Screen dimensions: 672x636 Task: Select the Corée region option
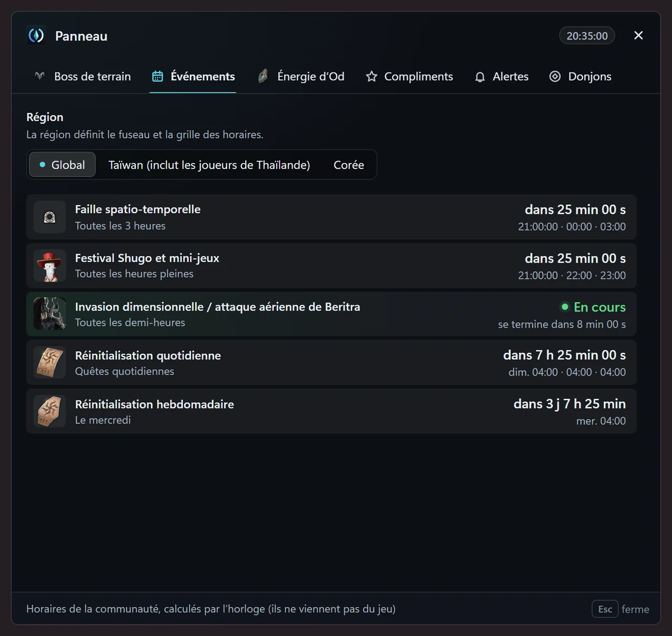(x=349, y=165)
